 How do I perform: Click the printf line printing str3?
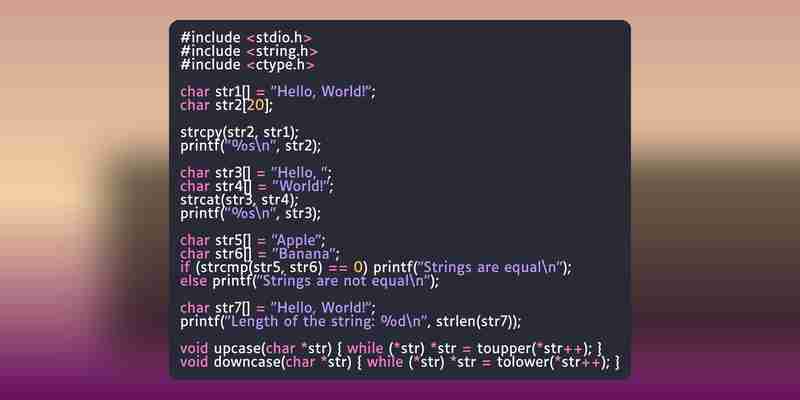(x=251, y=213)
